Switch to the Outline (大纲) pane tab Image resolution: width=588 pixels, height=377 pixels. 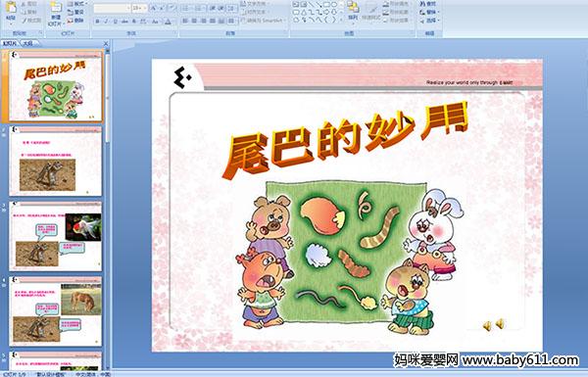pyautogui.click(x=28, y=43)
